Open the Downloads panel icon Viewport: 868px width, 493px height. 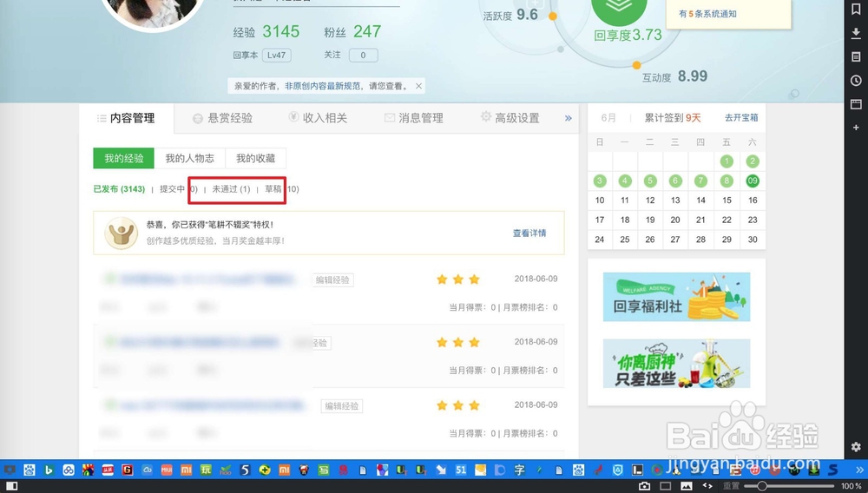(x=856, y=33)
